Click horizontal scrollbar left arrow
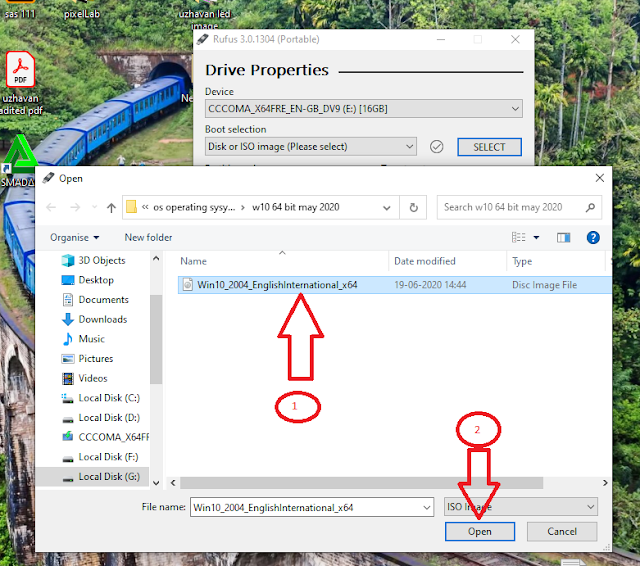 pyautogui.click(x=173, y=483)
